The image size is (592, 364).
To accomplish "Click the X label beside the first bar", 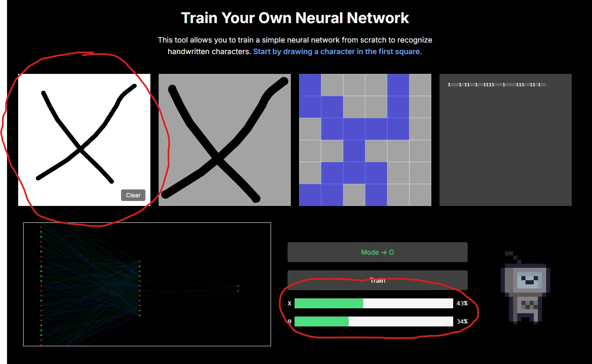I will click(x=290, y=303).
